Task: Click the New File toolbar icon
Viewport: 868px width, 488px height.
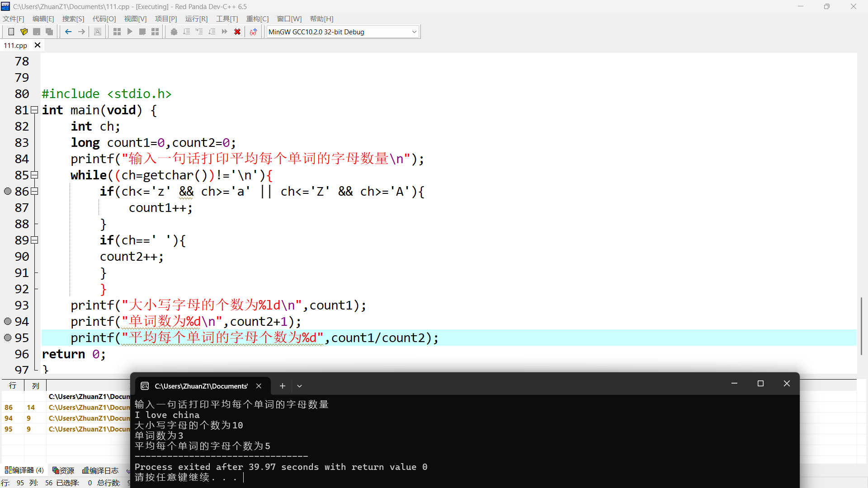Action: [11, 32]
